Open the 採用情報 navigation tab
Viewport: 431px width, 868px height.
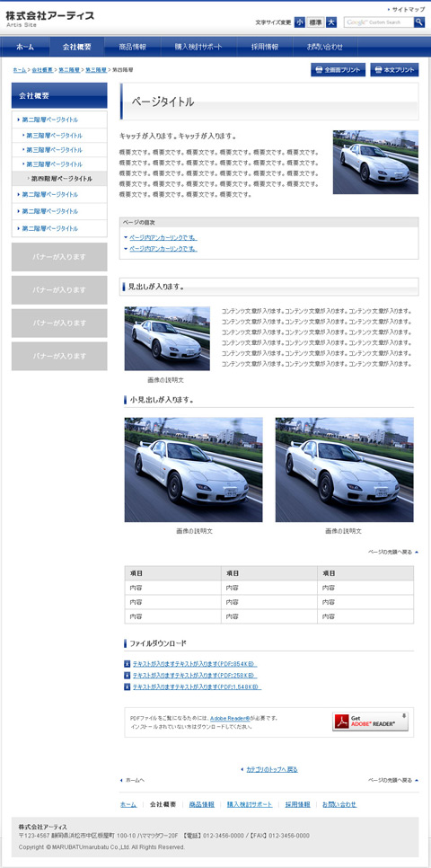(x=265, y=47)
